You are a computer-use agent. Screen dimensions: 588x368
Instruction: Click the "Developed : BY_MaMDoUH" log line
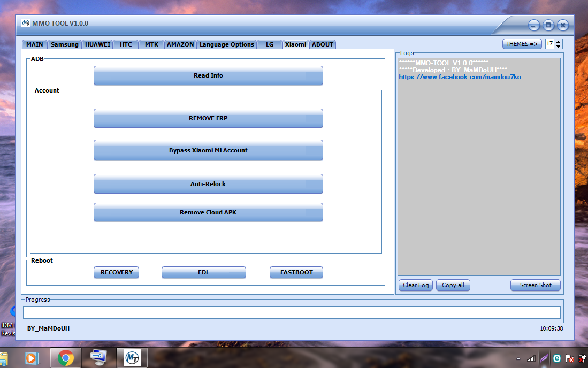[x=453, y=70]
